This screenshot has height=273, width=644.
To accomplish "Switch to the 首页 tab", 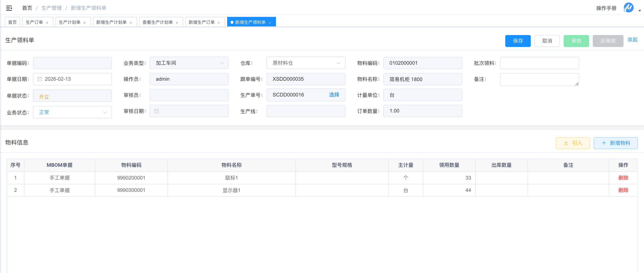I will (12, 22).
